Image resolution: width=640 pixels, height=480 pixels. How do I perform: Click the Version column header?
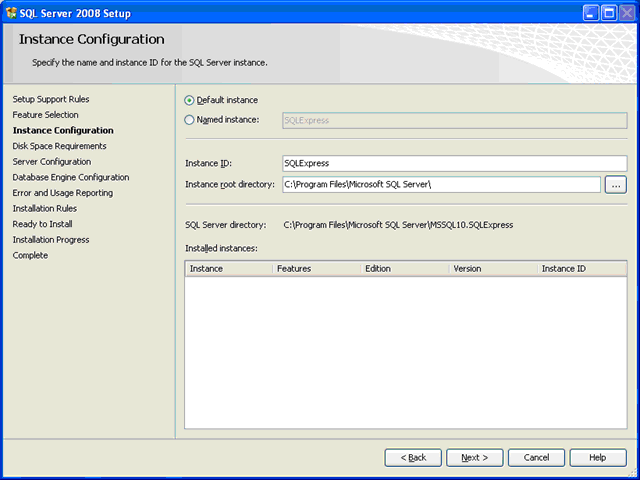493,269
